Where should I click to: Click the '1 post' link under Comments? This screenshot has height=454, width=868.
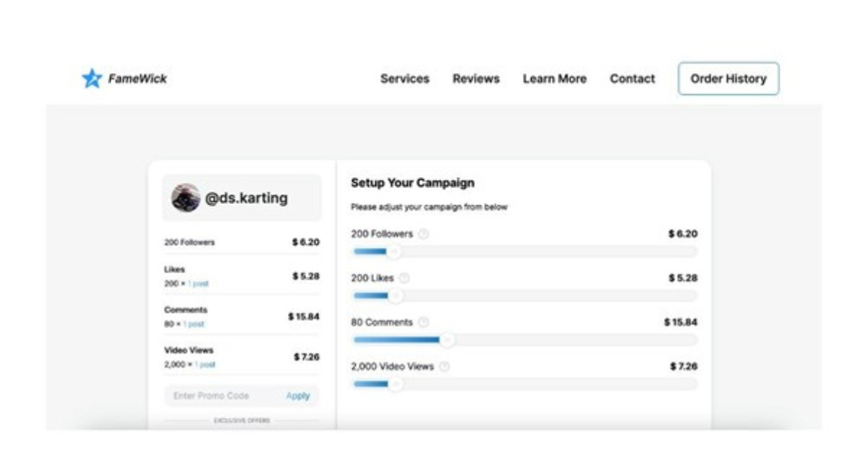194,325
